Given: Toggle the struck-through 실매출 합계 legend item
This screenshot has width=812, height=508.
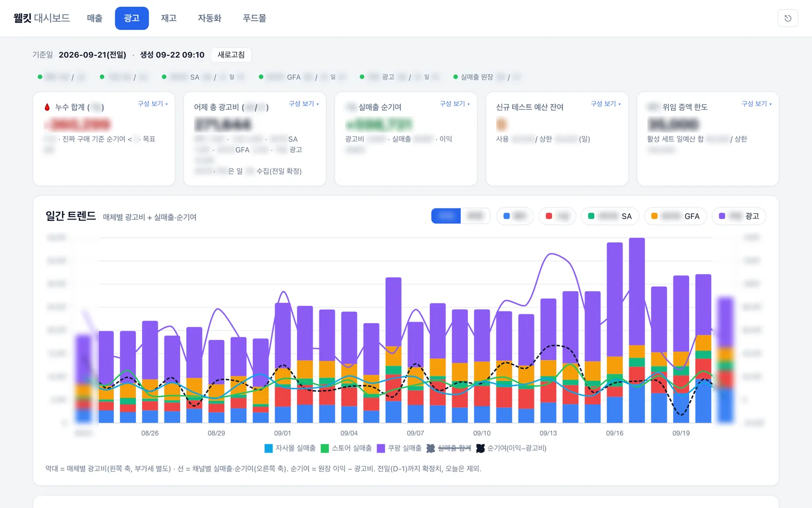Looking at the screenshot, I should (x=449, y=448).
